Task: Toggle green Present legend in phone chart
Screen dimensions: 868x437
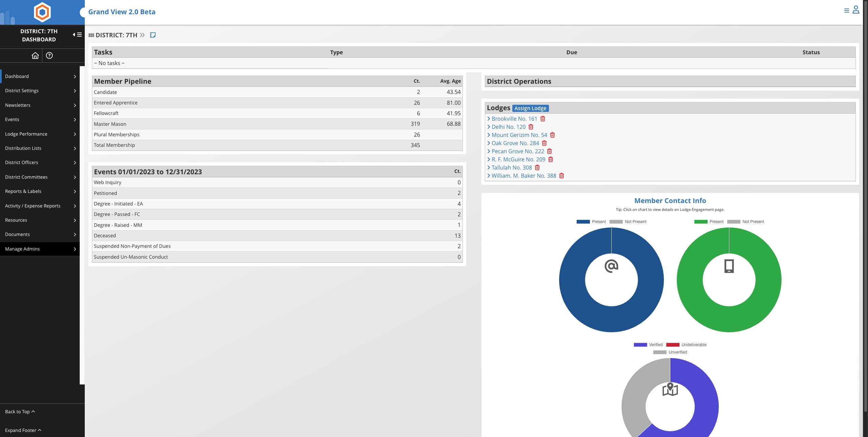Action: tap(709, 222)
